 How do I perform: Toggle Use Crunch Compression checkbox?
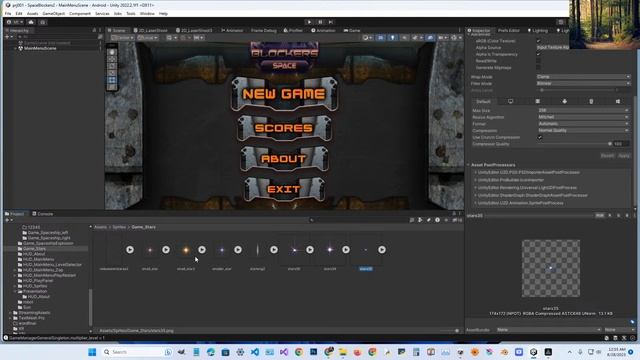pyautogui.click(x=540, y=137)
